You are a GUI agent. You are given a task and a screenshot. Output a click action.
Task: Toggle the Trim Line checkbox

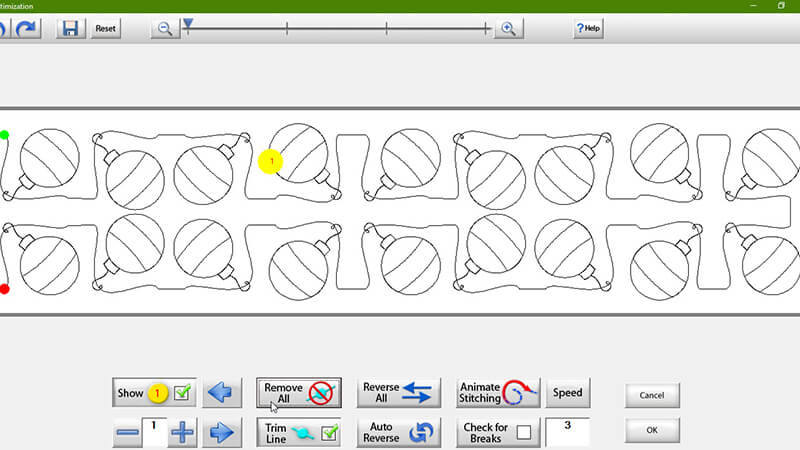[330, 432]
